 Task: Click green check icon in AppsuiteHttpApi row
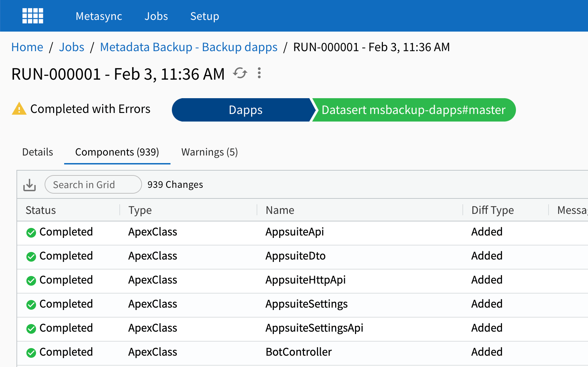click(31, 281)
